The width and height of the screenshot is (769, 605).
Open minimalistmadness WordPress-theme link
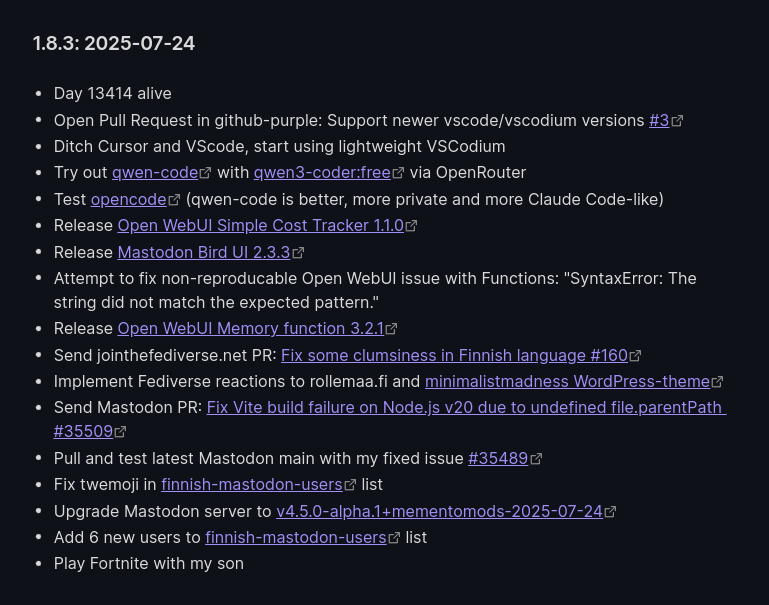point(567,381)
